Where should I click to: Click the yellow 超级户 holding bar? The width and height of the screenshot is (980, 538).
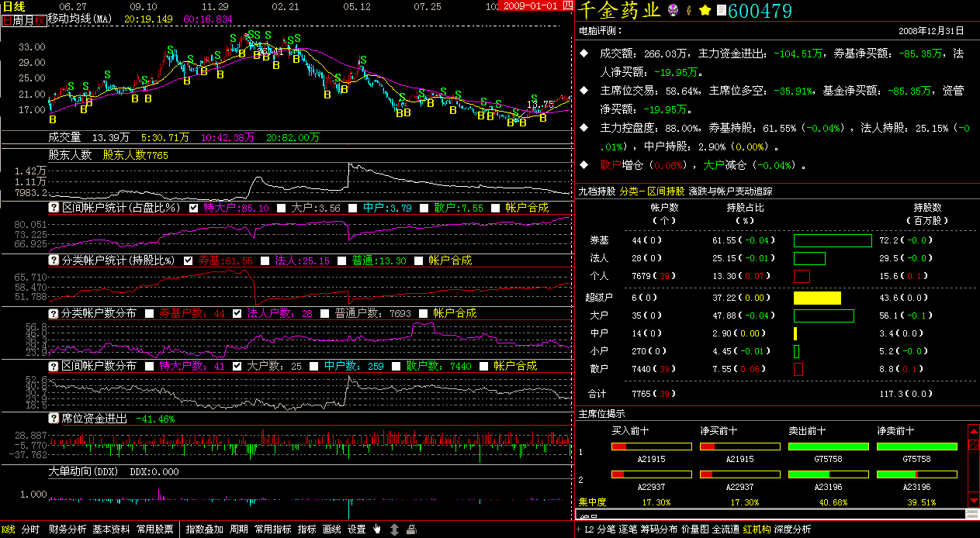(x=817, y=298)
